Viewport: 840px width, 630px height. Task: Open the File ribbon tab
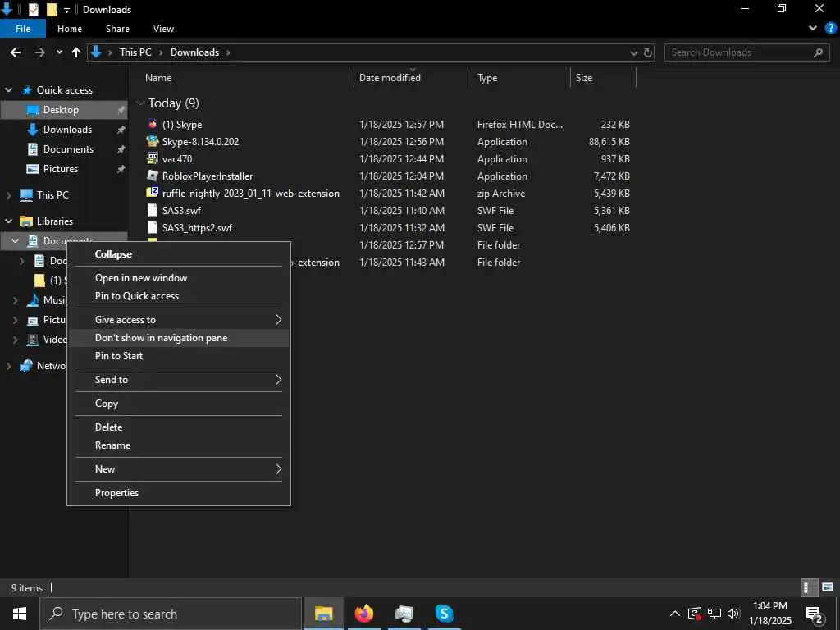coord(23,29)
